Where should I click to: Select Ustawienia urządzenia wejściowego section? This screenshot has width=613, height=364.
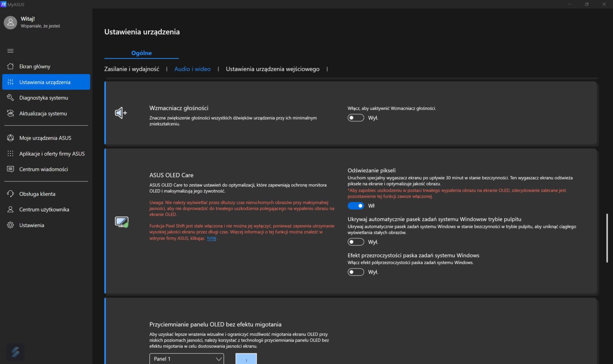click(x=272, y=69)
